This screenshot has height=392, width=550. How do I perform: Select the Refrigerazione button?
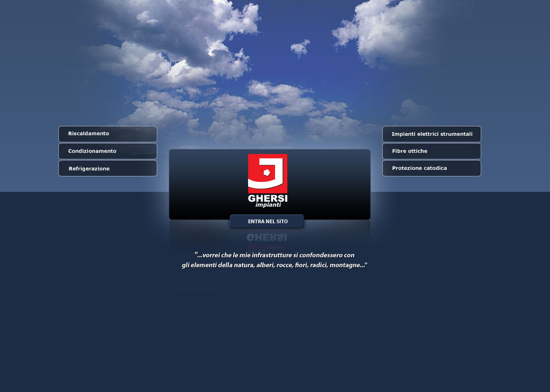[x=108, y=168]
